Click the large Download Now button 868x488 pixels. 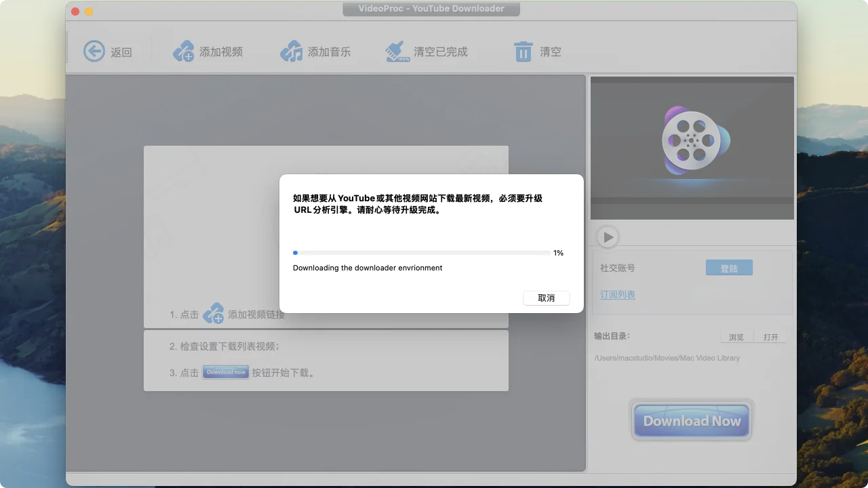click(692, 421)
